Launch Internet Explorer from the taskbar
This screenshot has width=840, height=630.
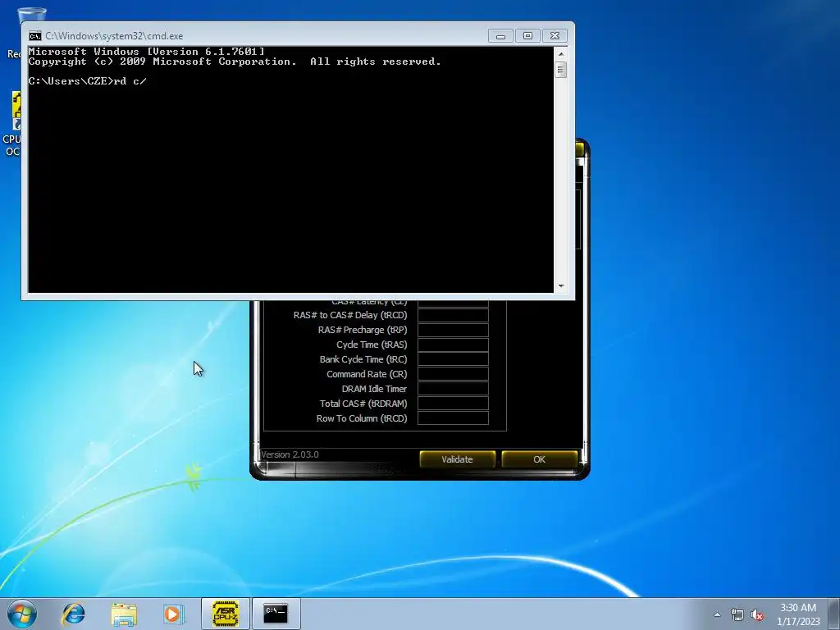point(73,614)
